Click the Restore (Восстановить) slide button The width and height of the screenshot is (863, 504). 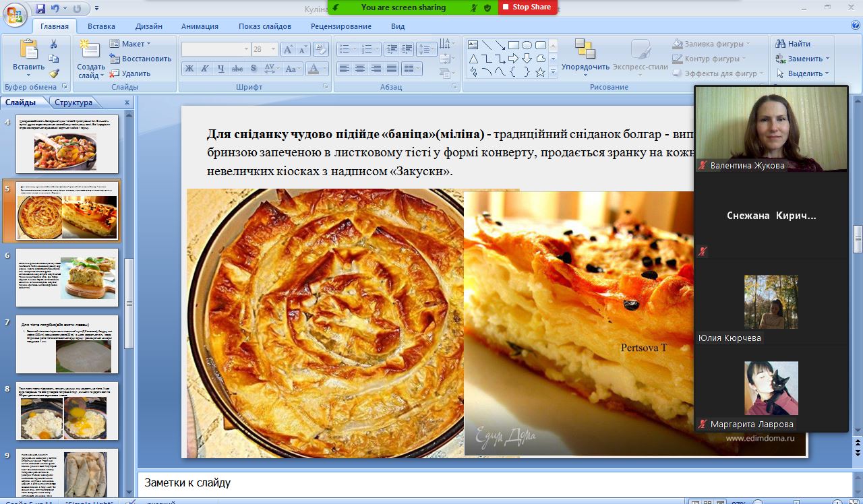(140, 59)
